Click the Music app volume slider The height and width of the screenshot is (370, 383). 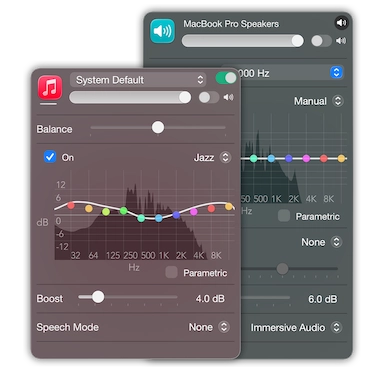130,97
